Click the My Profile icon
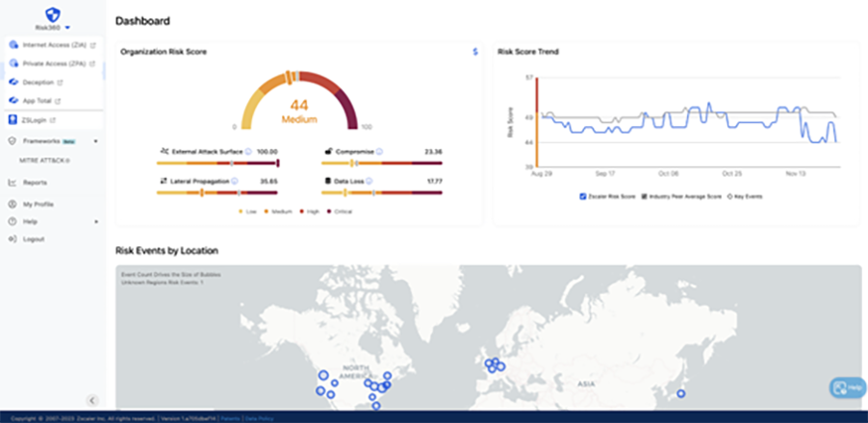Screen dimensions: 868x423 pyautogui.click(x=13, y=204)
